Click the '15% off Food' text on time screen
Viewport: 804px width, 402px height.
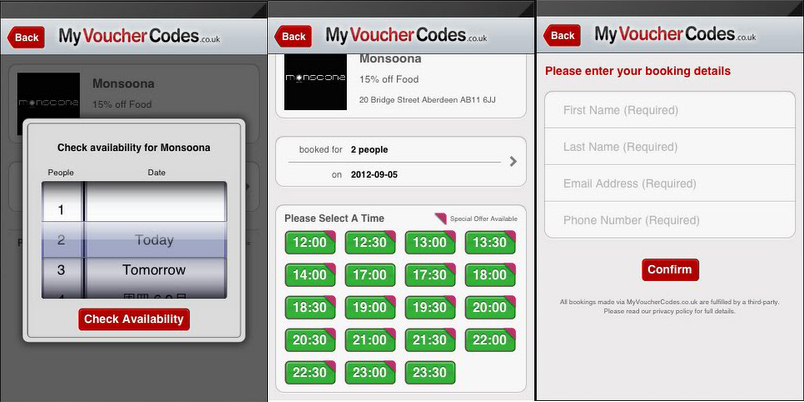point(389,79)
